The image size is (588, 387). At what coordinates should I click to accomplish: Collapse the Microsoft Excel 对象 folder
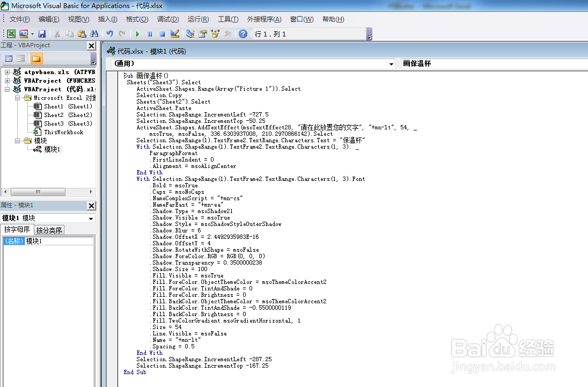tap(17, 98)
